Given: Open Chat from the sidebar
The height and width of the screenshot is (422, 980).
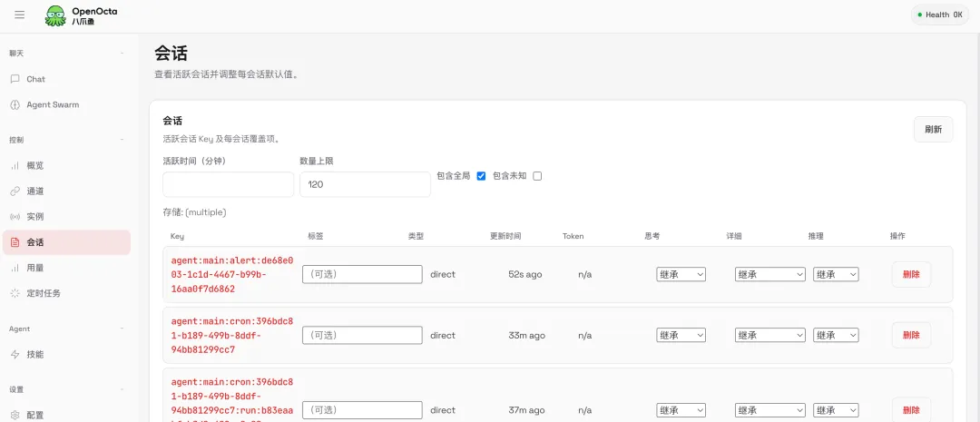Looking at the screenshot, I should pyautogui.click(x=36, y=79).
